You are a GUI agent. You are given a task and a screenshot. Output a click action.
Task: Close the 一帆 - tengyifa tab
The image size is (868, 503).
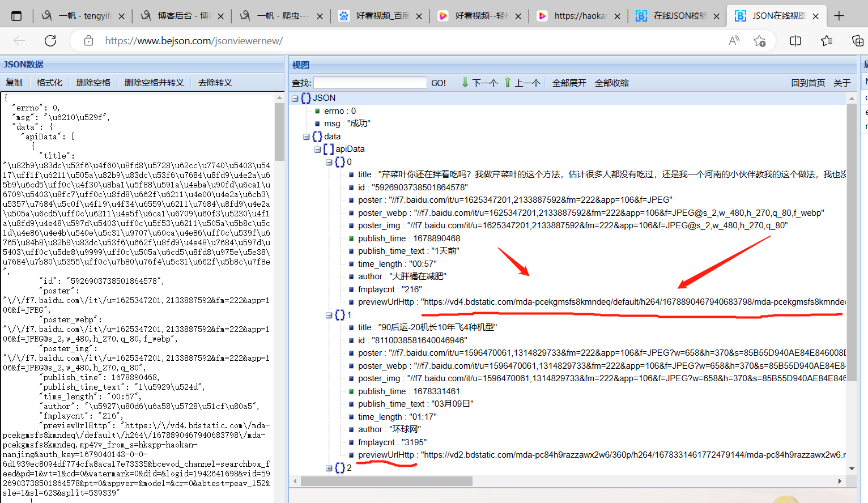121,16
